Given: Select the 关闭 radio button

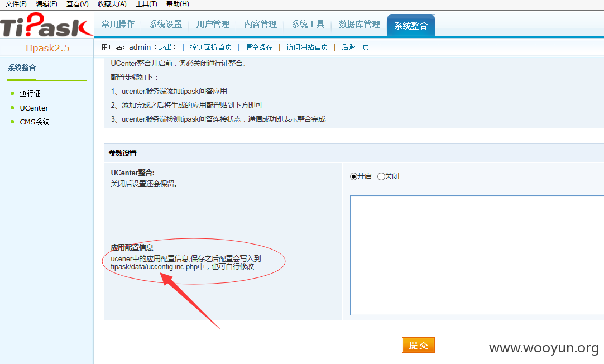Looking at the screenshot, I should point(381,176).
